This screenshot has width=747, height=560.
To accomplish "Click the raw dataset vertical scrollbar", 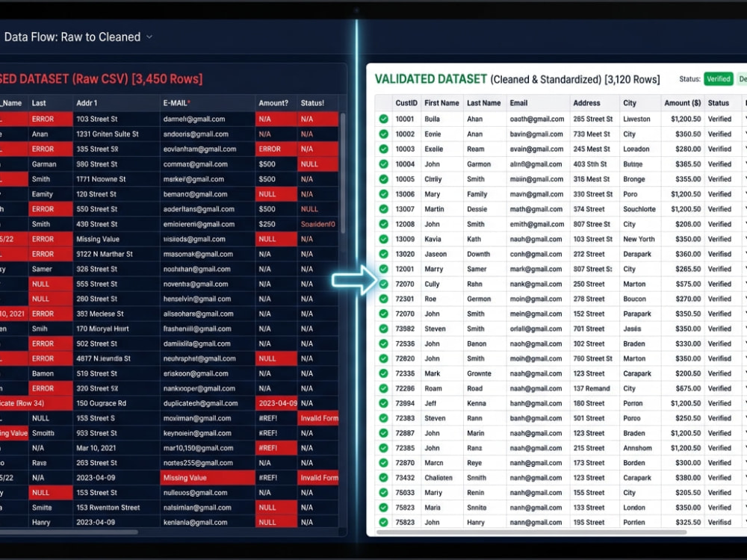I will point(343,173).
